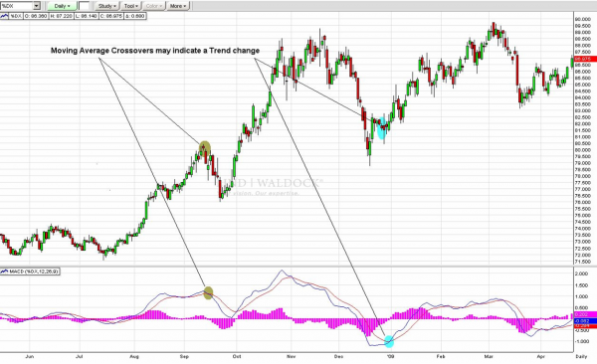Click the 90.000 label on the price axis

[x=582, y=20]
